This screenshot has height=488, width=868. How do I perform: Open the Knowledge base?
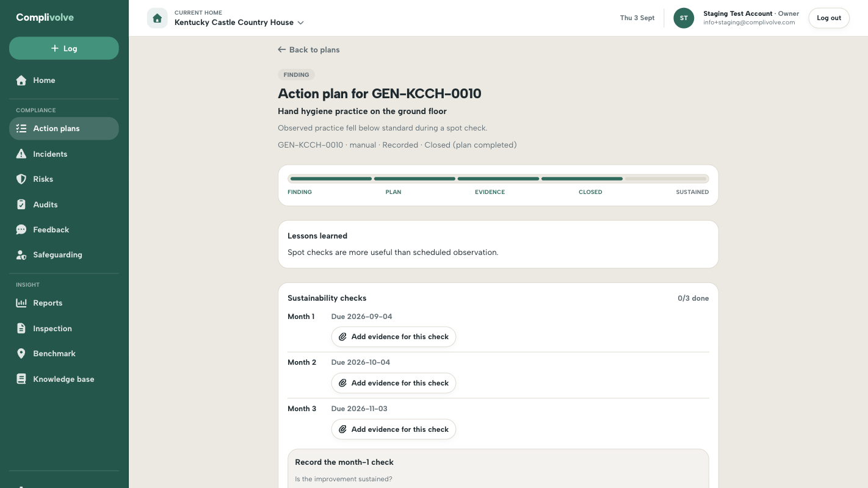click(x=64, y=379)
